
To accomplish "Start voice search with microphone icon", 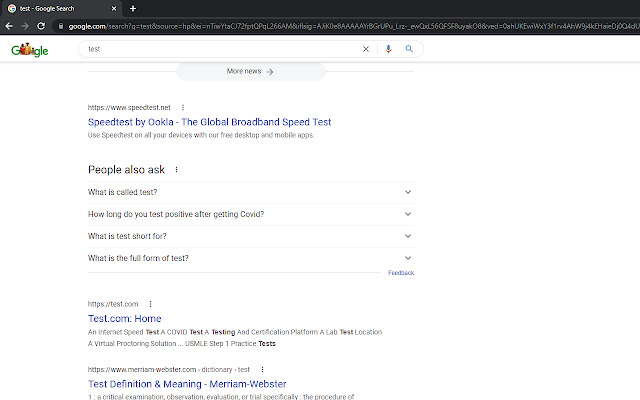I will 388,49.
